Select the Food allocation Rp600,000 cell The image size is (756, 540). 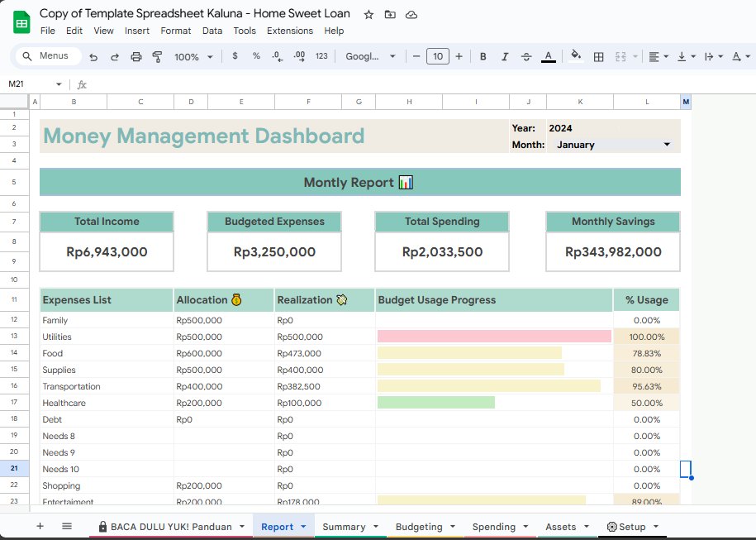coord(224,353)
